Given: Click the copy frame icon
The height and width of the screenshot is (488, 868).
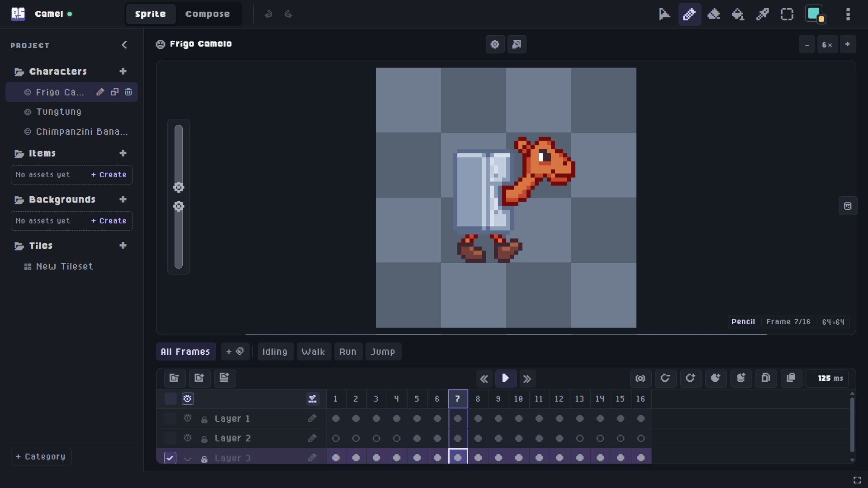Looking at the screenshot, I should click(x=766, y=378).
